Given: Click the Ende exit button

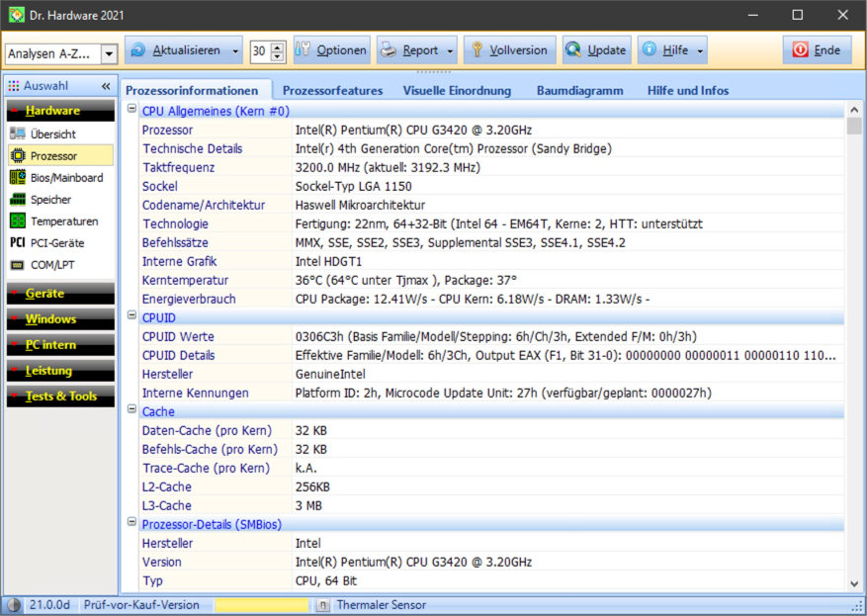Looking at the screenshot, I should click(817, 50).
